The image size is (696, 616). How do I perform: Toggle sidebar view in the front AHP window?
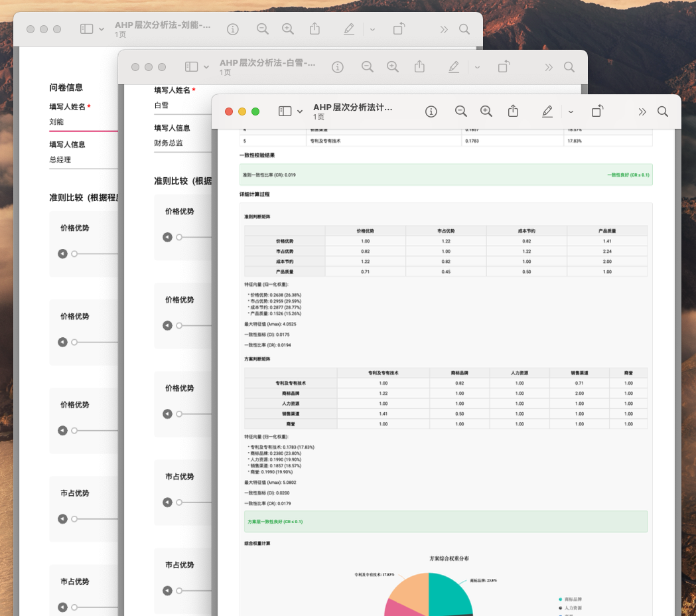(285, 111)
